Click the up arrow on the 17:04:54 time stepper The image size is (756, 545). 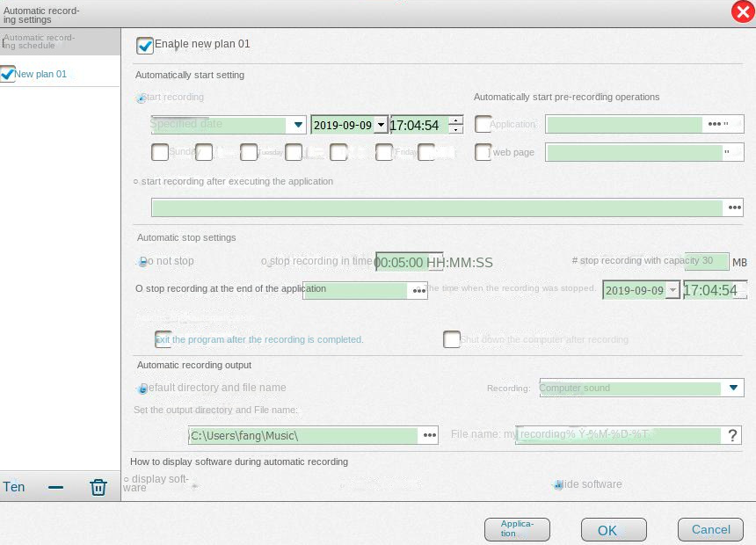(x=456, y=120)
